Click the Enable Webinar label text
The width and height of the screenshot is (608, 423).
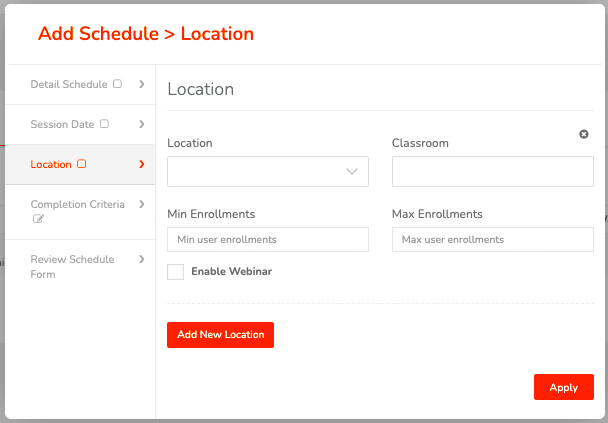[231, 271]
